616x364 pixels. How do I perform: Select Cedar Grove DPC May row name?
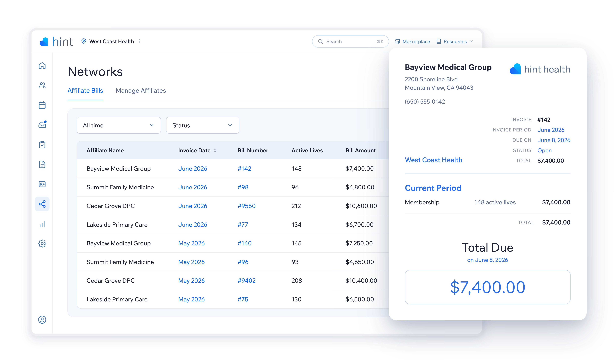[x=110, y=280]
